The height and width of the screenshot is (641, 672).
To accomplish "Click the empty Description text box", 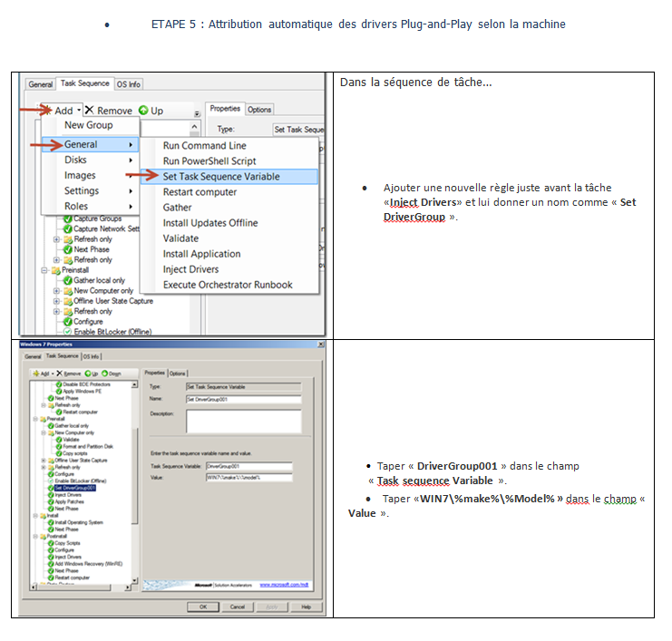I will coord(243,421).
